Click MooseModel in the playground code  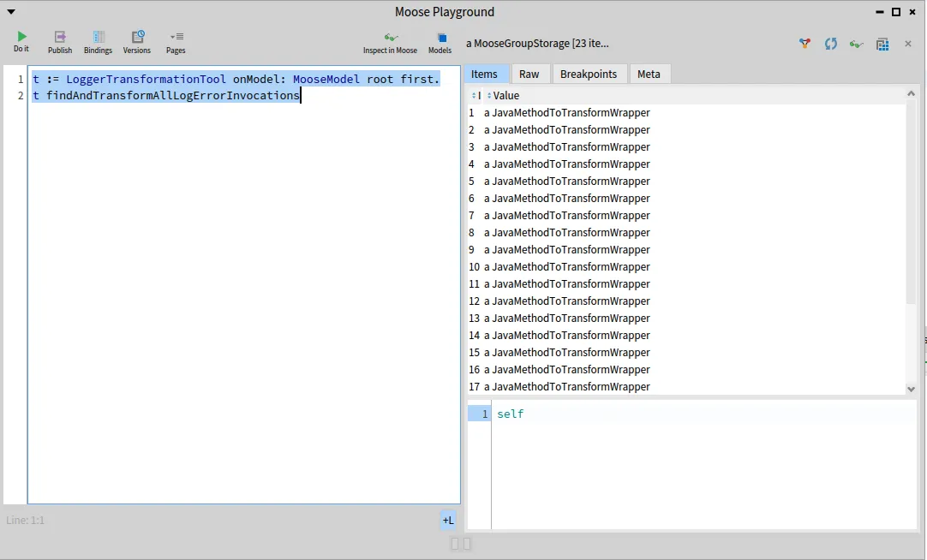click(x=326, y=79)
